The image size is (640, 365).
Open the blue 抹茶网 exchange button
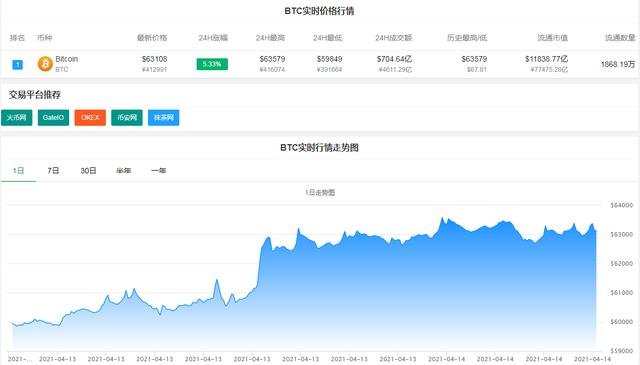[164, 118]
